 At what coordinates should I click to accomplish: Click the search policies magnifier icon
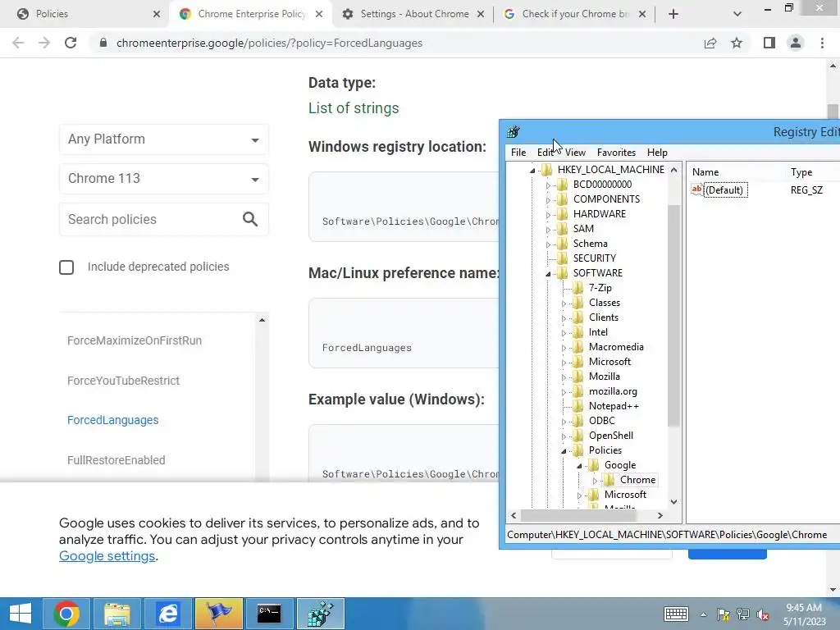(x=250, y=219)
